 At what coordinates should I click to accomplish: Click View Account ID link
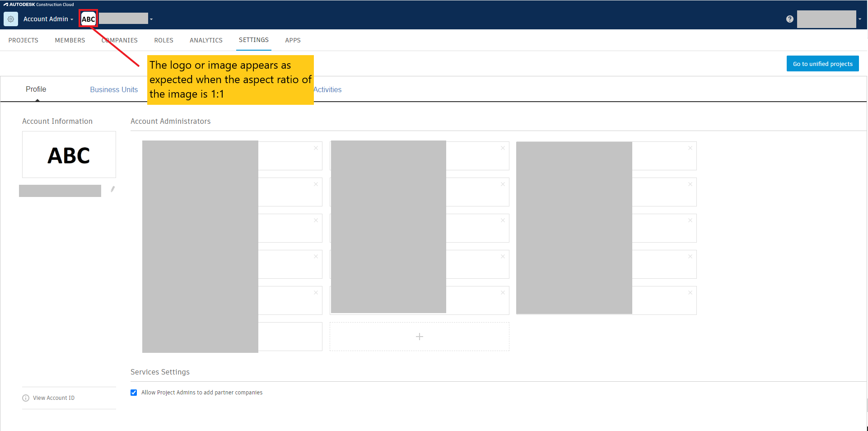[x=54, y=398]
